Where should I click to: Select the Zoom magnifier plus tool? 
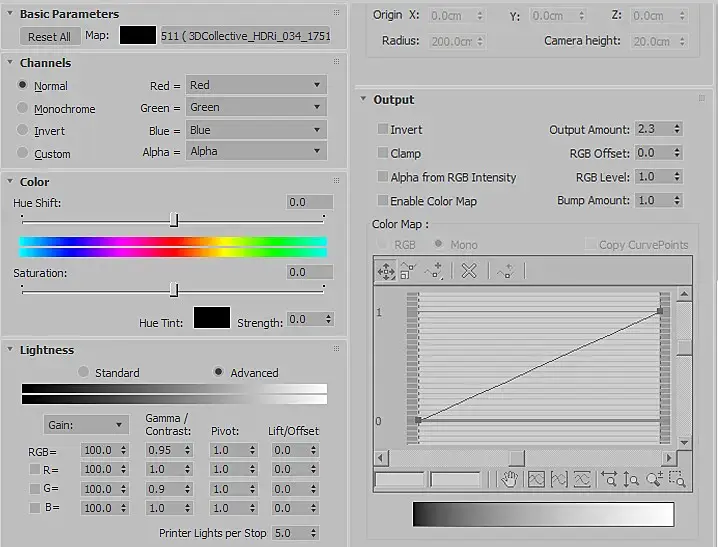coord(654,479)
